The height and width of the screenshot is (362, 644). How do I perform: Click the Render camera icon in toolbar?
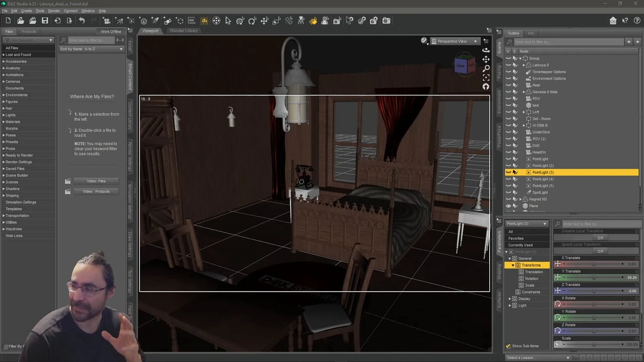click(x=386, y=21)
